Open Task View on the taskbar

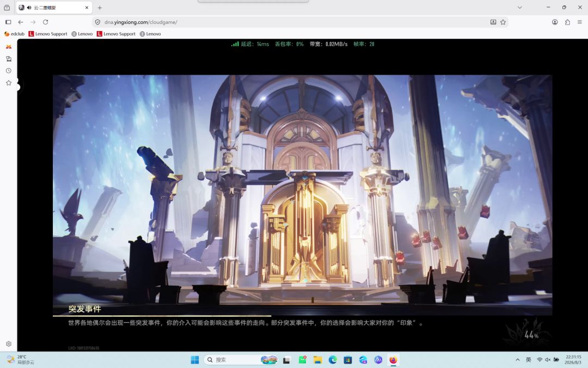click(286, 360)
